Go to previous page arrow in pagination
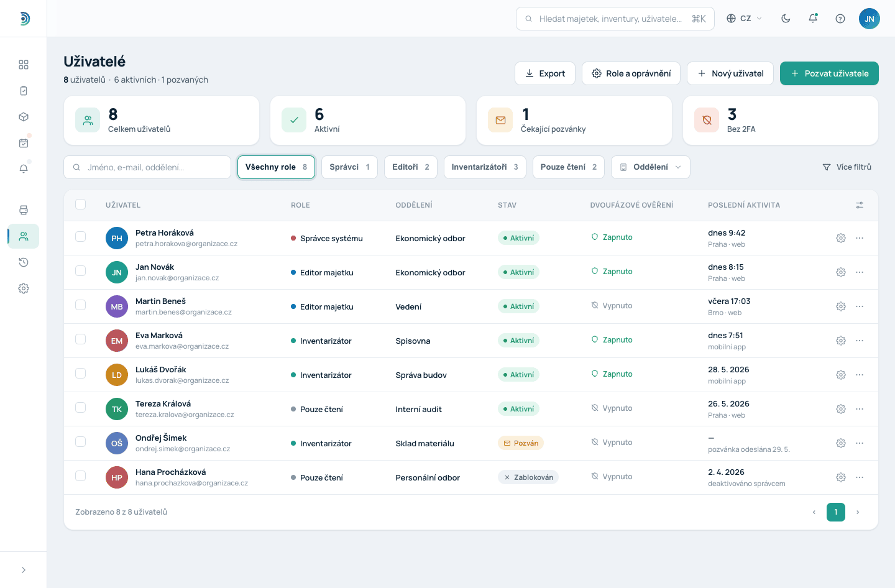The image size is (895, 588). [814, 512]
